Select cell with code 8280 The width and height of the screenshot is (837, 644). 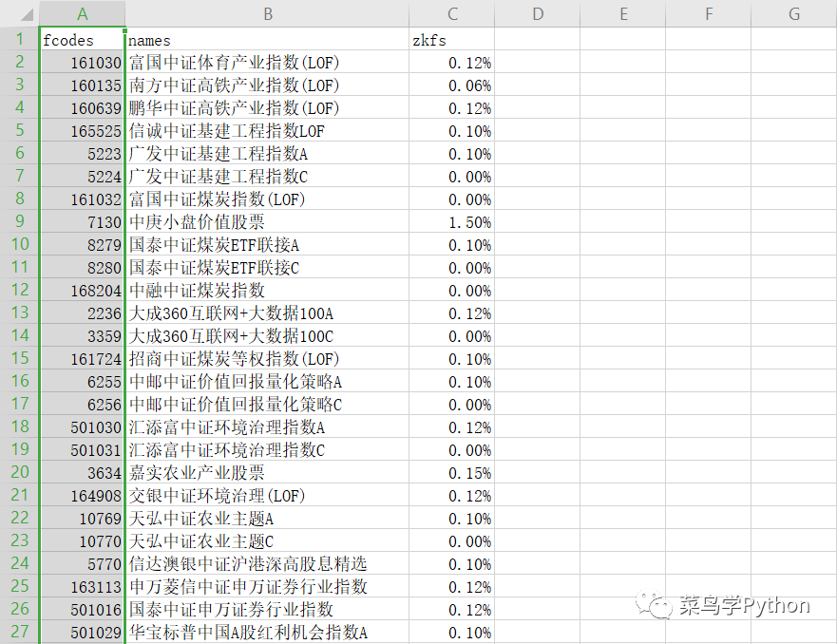pyautogui.click(x=83, y=267)
